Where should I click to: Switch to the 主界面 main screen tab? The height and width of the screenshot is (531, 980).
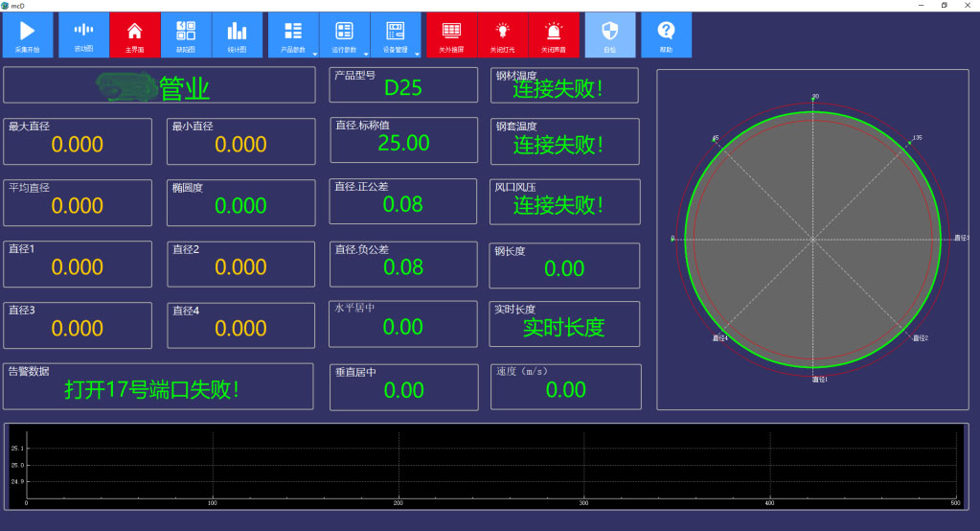(135, 35)
